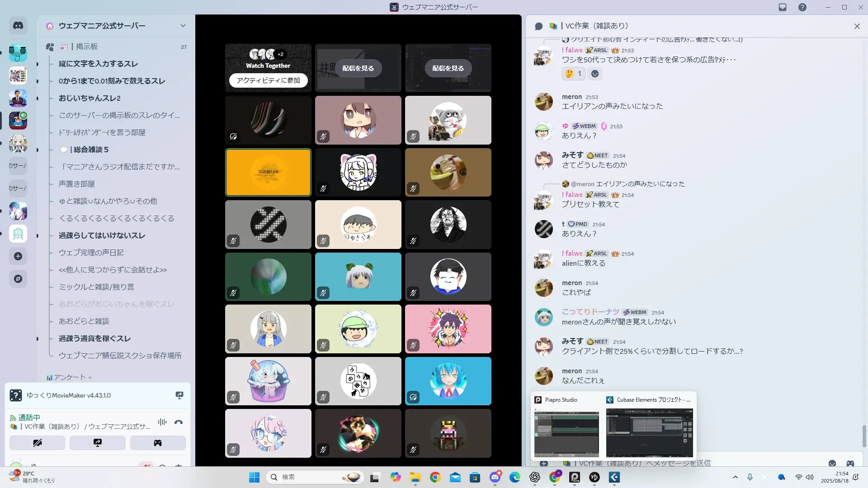Click the disconnect call phone icon

pyautogui.click(x=179, y=422)
